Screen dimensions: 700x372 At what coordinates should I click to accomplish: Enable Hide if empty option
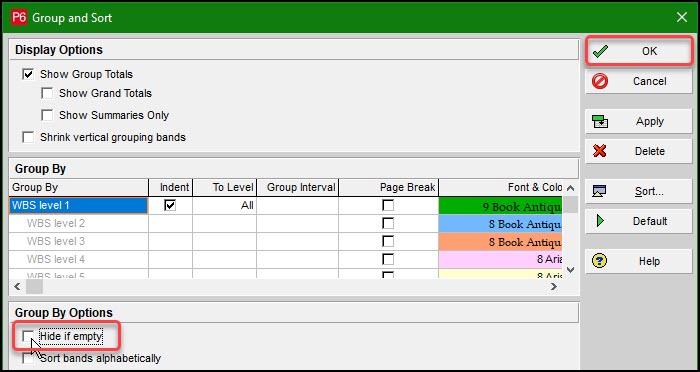[x=28, y=336]
